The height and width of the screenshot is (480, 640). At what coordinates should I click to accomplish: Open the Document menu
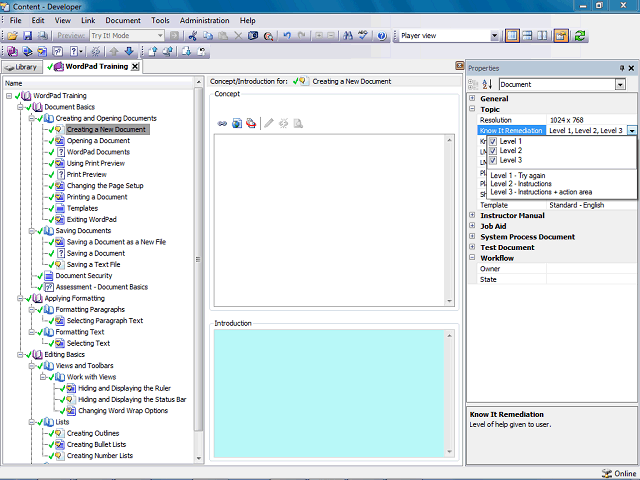(123, 20)
